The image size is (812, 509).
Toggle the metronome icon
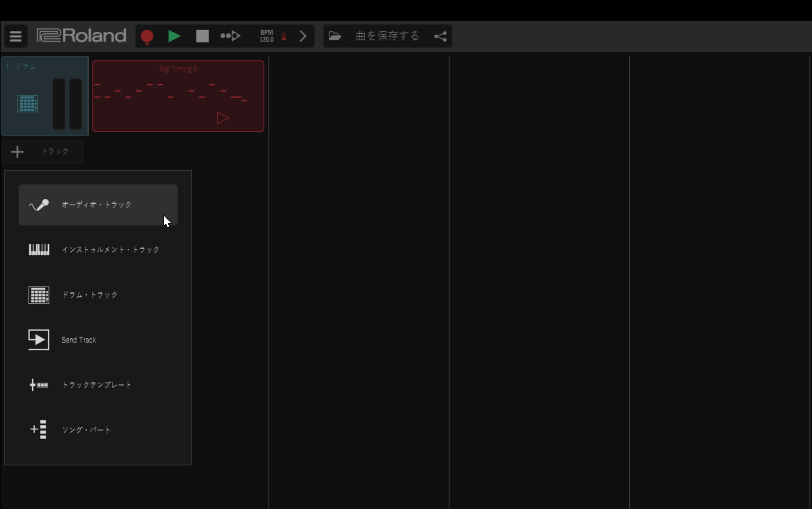coord(284,37)
